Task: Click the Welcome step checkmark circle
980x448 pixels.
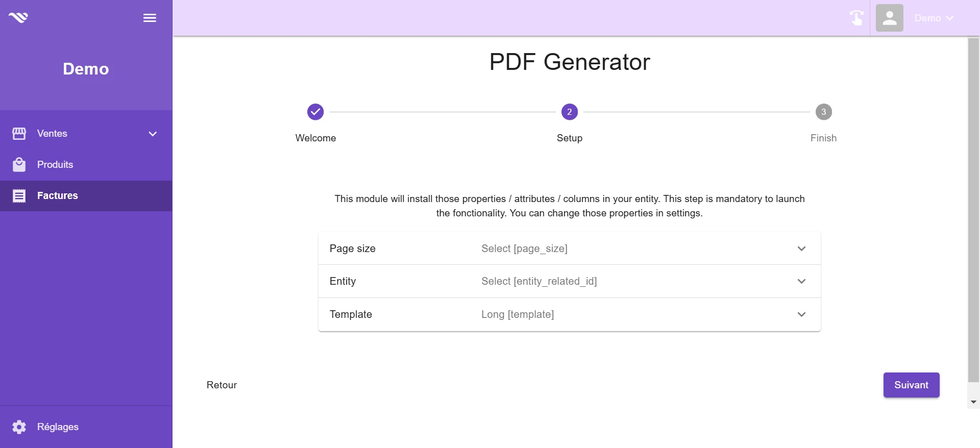Action: tap(315, 112)
